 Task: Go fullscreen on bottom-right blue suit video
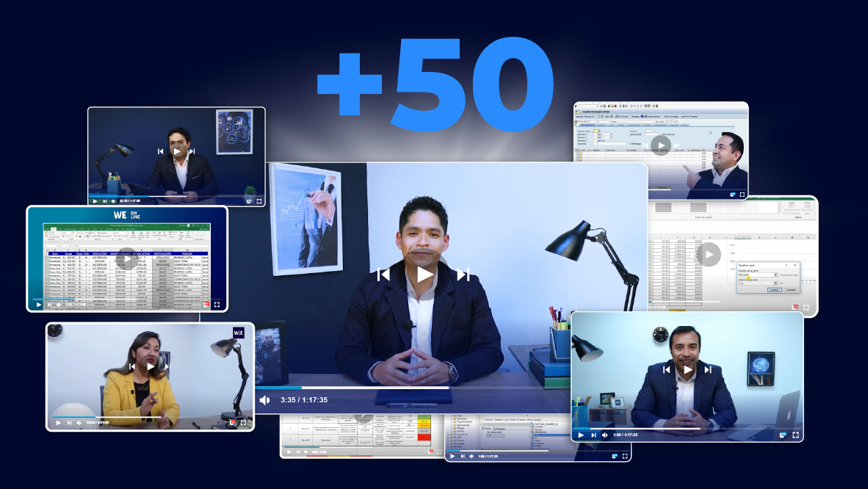(x=795, y=435)
